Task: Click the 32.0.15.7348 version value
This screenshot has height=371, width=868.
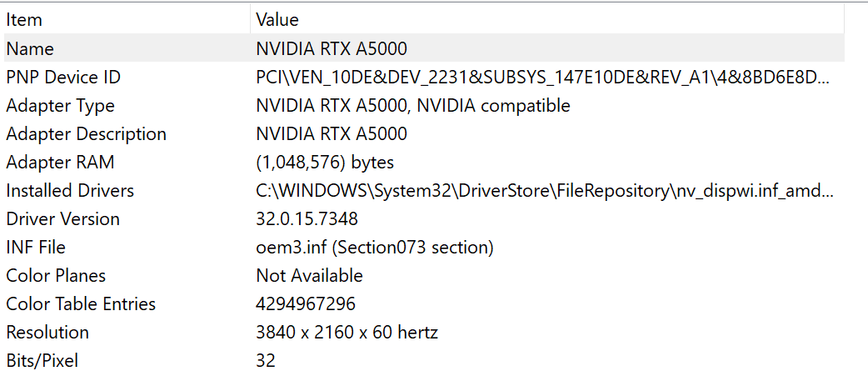Action: (x=307, y=219)
